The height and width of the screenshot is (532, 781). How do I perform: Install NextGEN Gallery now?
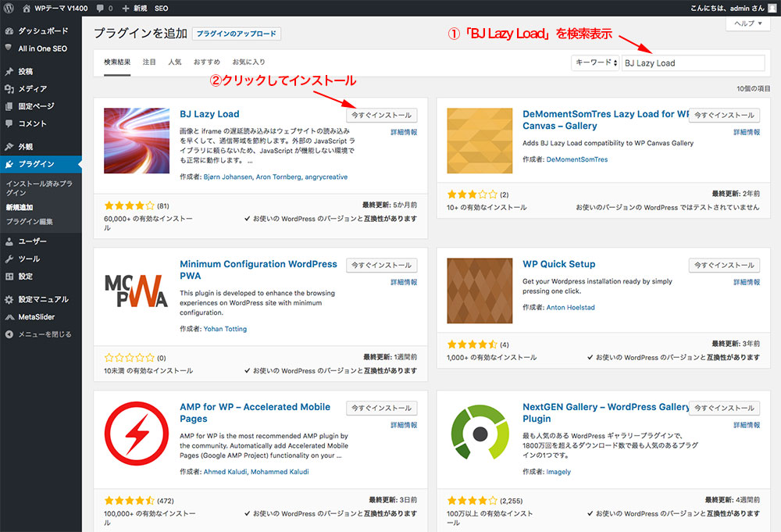tap(724, 408)
